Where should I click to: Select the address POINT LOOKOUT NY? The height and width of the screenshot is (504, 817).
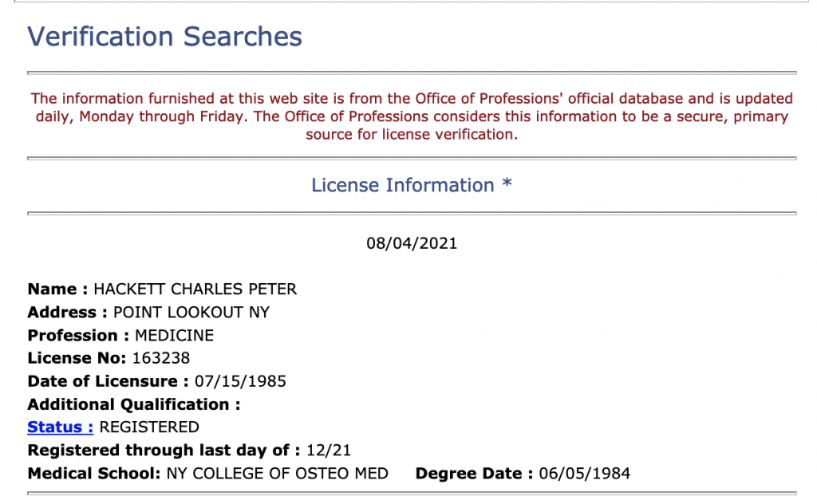pyautogui.click(x=191, y=313)
